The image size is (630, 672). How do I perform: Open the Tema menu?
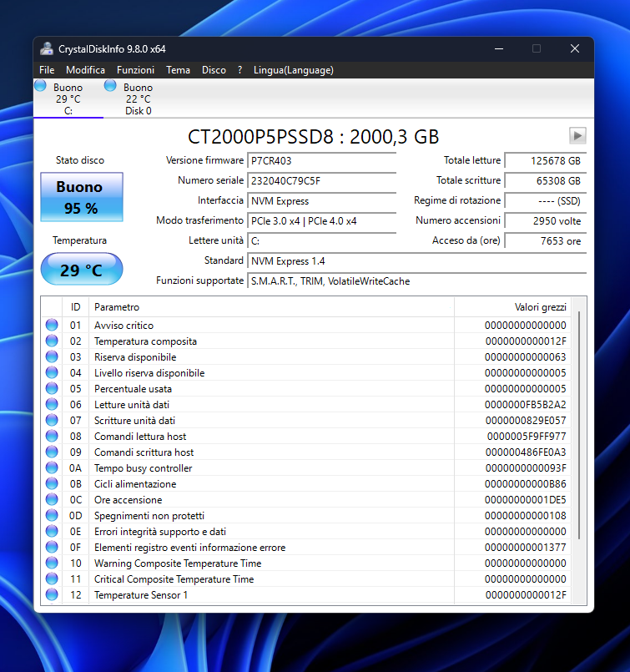point(179,70)
